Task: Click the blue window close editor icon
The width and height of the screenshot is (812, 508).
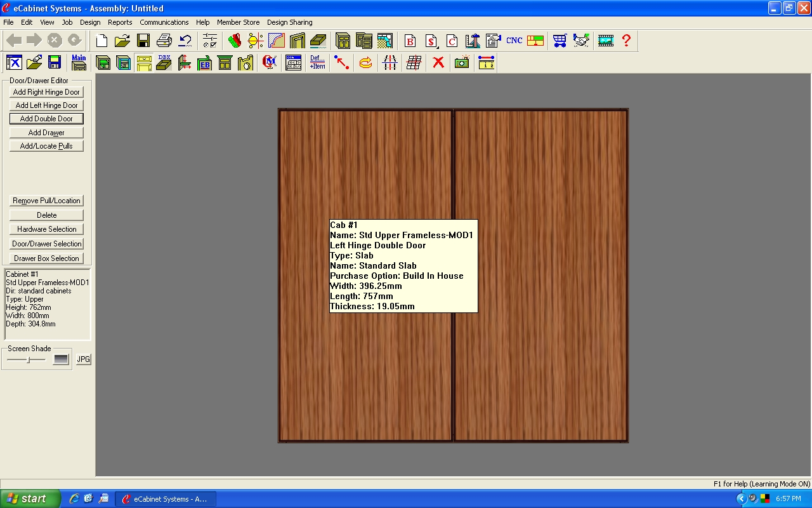Action: click(x=14, y=62)
